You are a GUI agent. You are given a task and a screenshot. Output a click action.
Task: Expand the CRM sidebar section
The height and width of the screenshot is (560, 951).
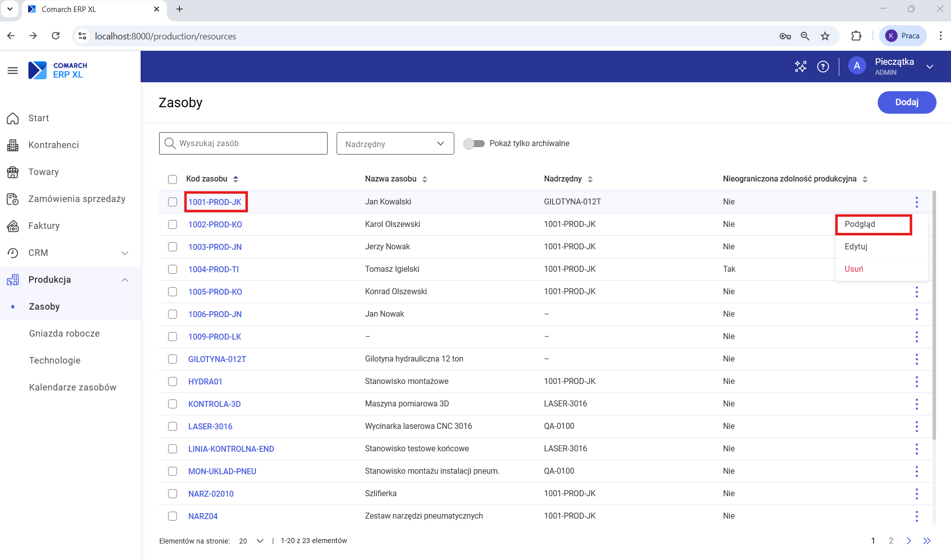[x=125, y=253]
